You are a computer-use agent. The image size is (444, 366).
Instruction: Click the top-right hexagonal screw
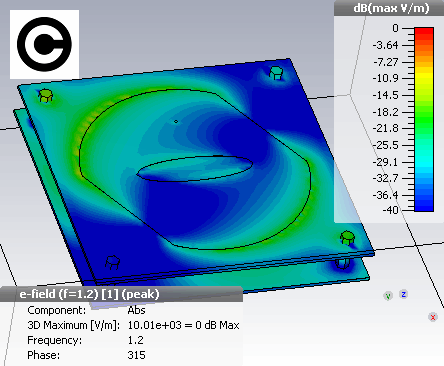(275, 73)
